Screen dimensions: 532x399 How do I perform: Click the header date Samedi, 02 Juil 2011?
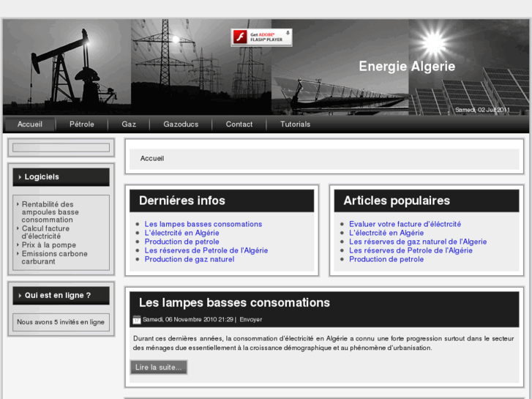[482, 110]
